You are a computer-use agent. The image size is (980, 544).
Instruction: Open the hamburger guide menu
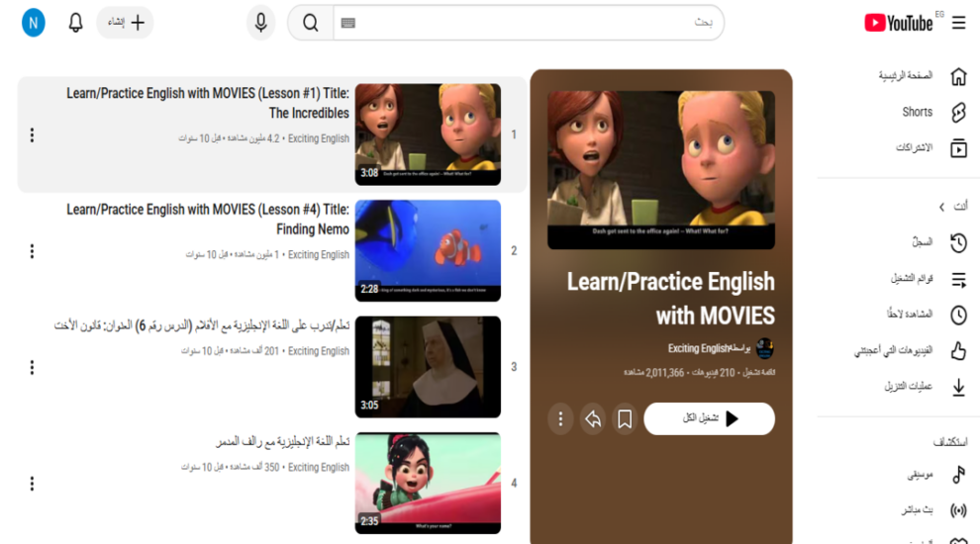click(x=959, y=23)
